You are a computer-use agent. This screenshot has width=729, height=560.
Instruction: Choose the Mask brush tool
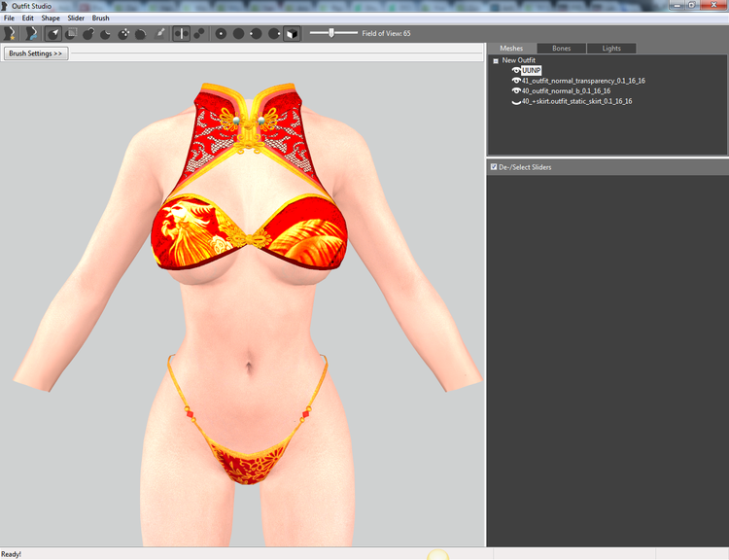pyautogui.click(x=71, y=33)
